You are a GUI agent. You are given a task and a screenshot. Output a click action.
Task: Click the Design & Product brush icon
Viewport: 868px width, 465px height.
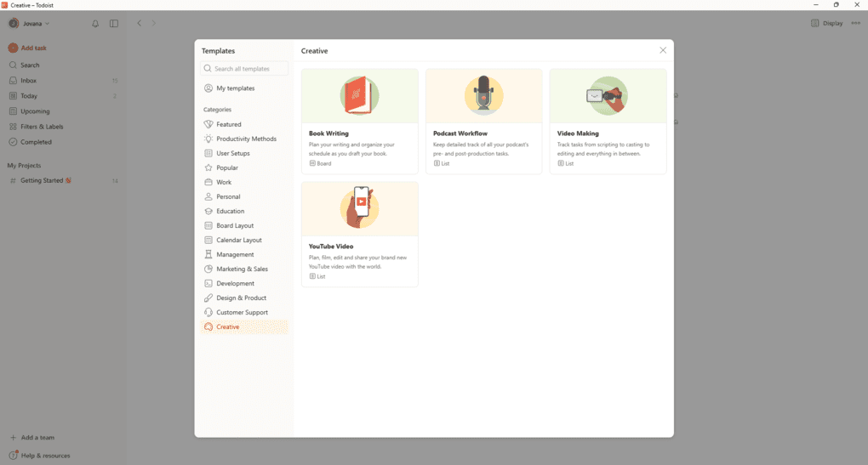(x=208, y=298)
